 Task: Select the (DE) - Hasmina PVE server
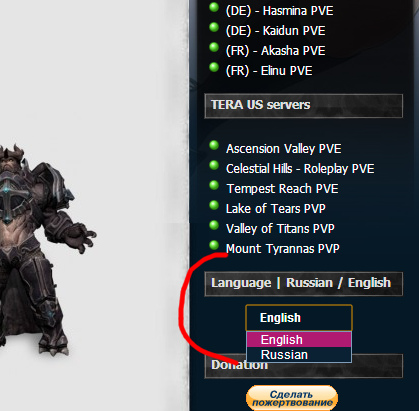pyautogui.click(x=279, y=11)
